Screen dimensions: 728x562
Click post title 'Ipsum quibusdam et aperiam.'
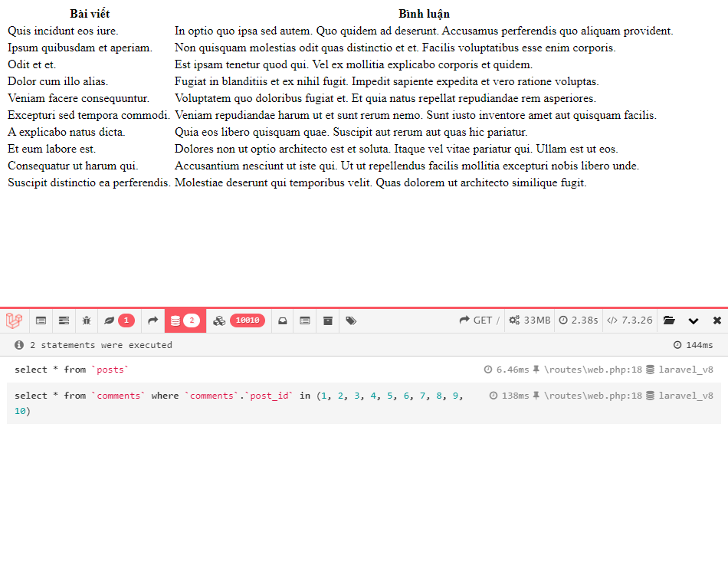[x=80, y=48]
